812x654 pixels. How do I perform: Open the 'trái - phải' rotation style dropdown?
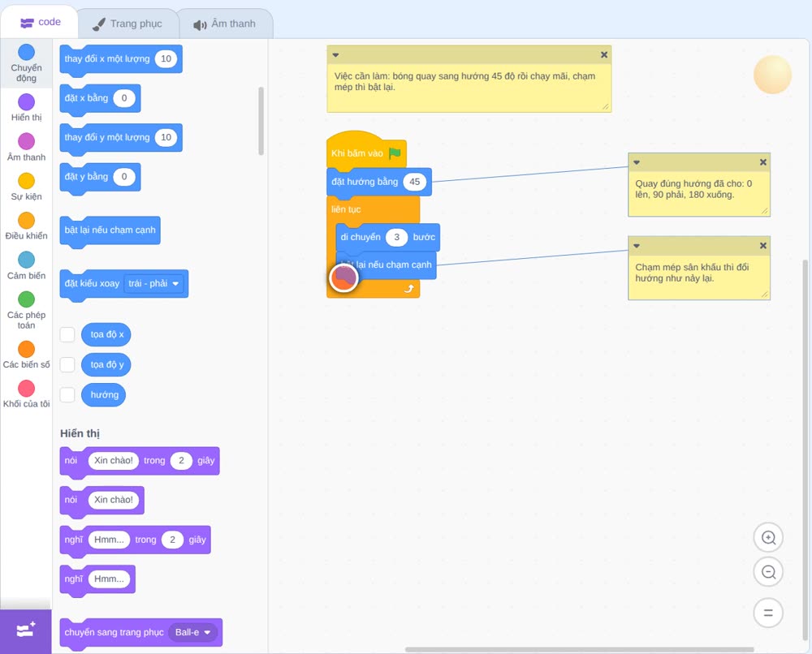coord(153,283)
